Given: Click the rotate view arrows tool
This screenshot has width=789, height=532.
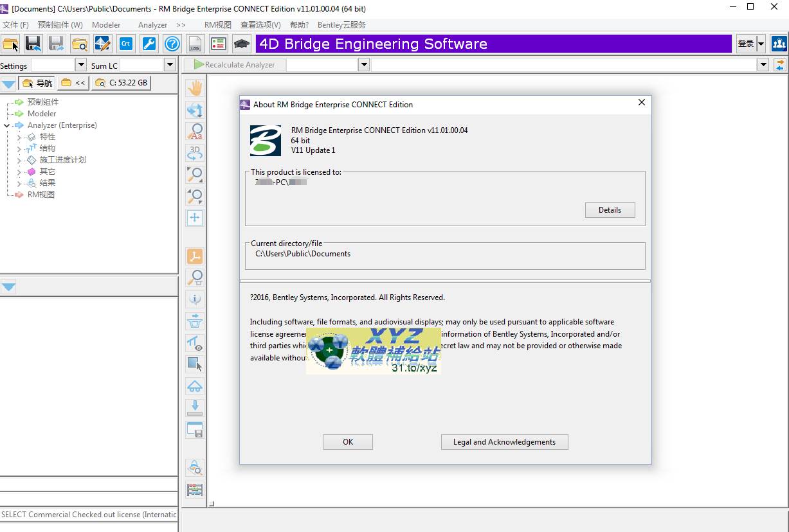Looking at the screenshot, I should [195, 110].
